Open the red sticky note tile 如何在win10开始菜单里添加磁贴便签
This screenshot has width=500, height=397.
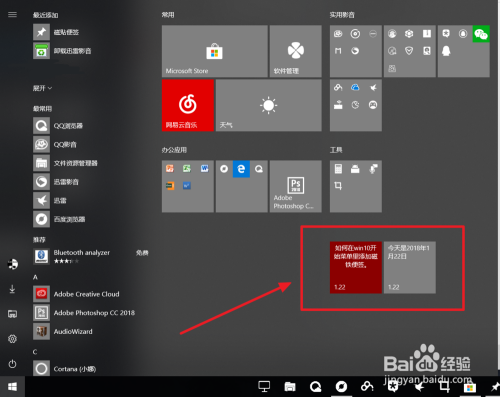(356, 267)
